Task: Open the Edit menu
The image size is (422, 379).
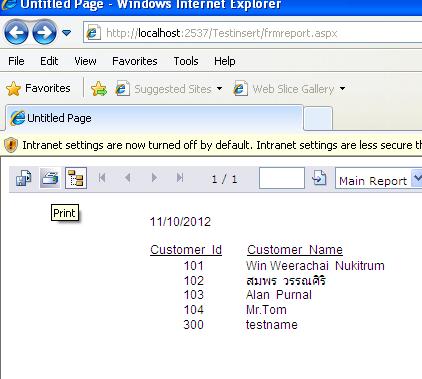Action: click(49, 61)
